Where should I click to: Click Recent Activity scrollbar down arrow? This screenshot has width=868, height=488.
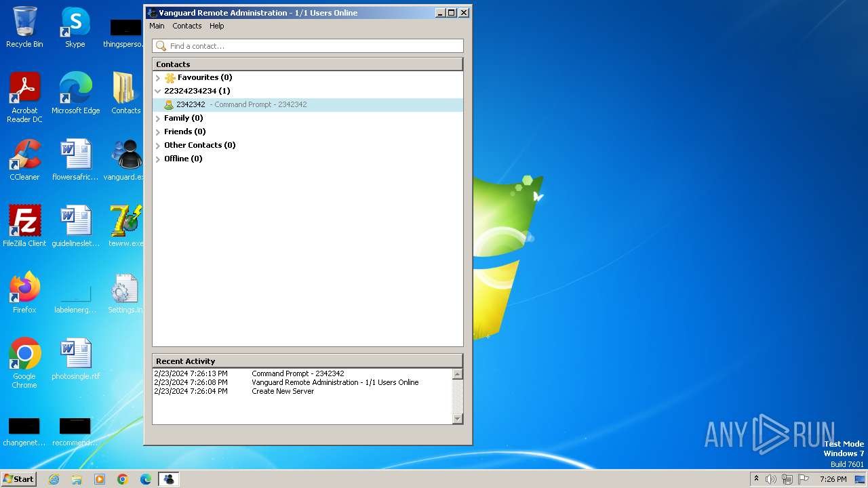[x=457, y=419]
